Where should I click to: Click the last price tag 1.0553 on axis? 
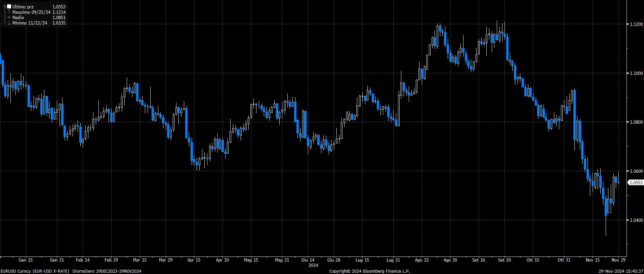pyautogui.click(x=635, y=183)
